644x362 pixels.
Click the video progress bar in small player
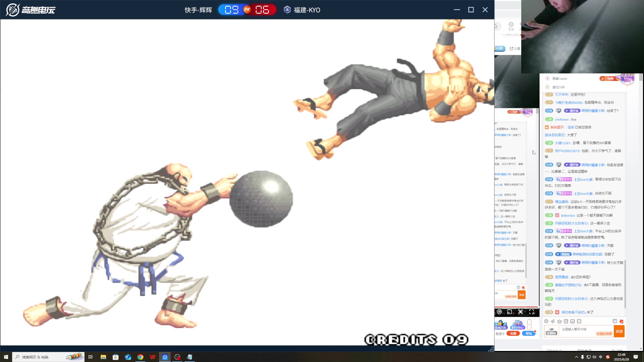tap(517, 307)
